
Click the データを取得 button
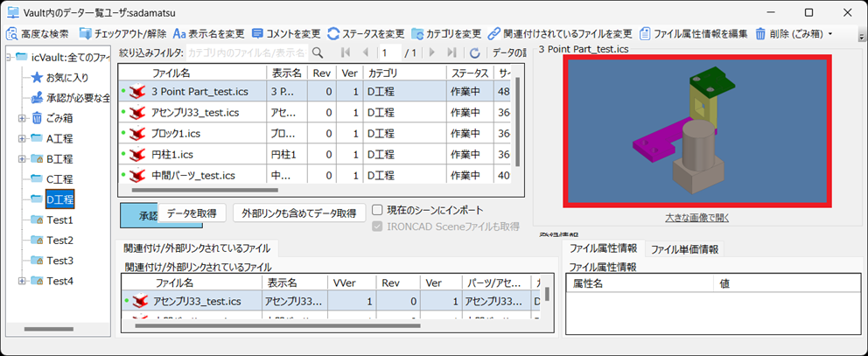pos(192,213)
